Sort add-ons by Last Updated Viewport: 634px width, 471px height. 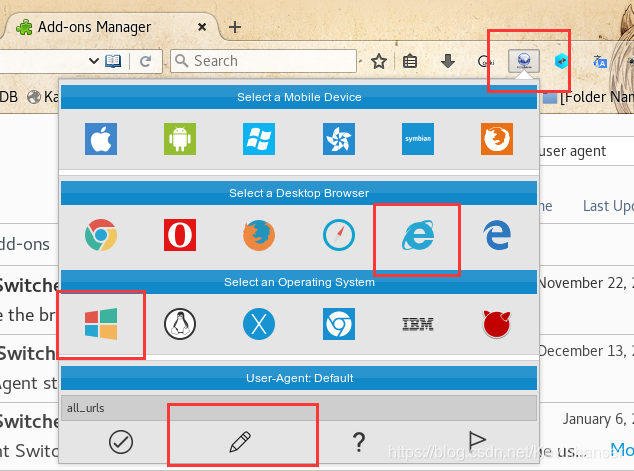tap(608, 206)
